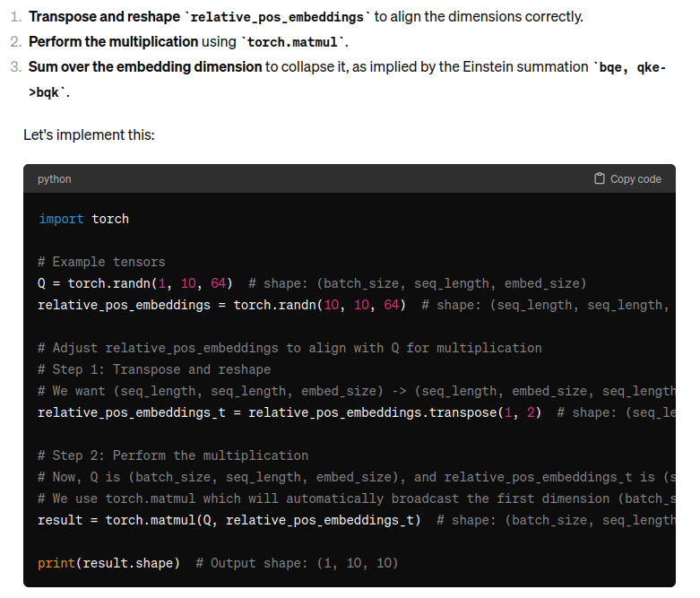This screenshot has height=598, width=700.
Task: Click the '# Step 1: Transpose and reshape' comment
Action: coord(154,369)
